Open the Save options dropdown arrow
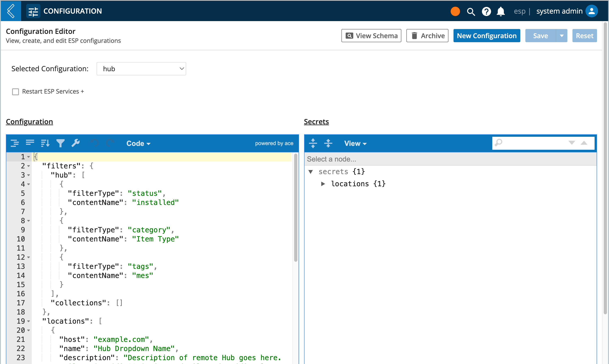 click(x=562, y=36)
